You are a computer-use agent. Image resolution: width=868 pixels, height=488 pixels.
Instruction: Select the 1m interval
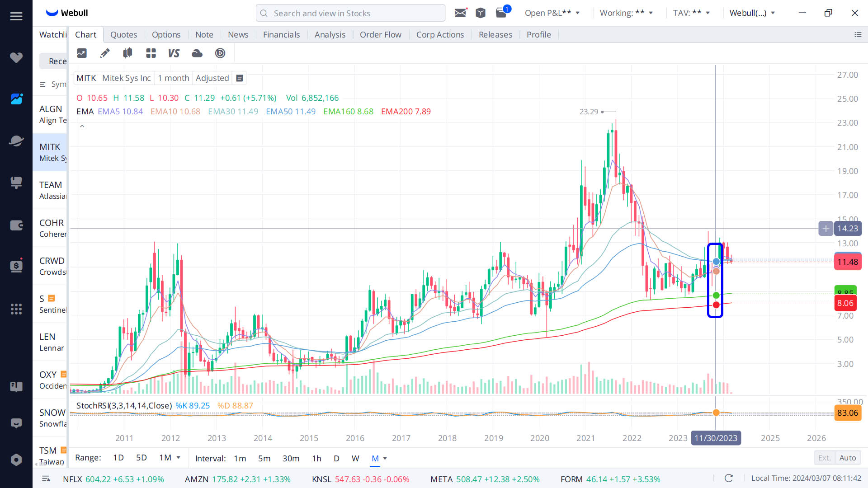(x=240, y=459)
